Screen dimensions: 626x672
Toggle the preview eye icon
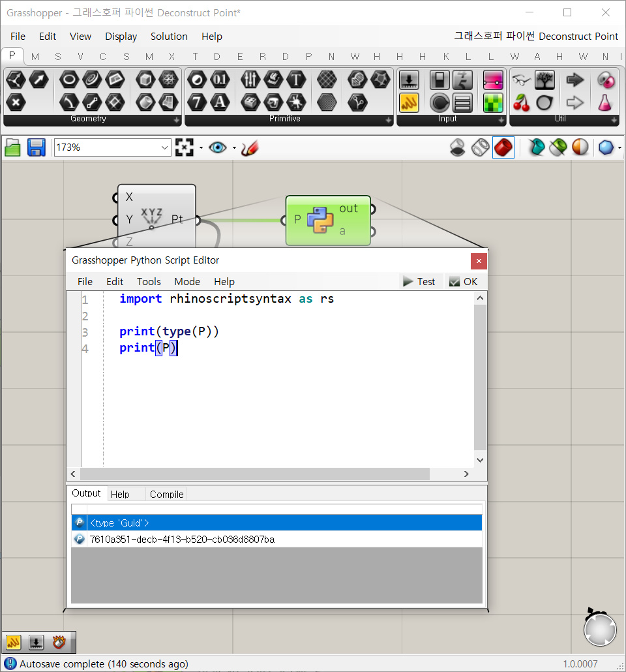coord(218,148)
